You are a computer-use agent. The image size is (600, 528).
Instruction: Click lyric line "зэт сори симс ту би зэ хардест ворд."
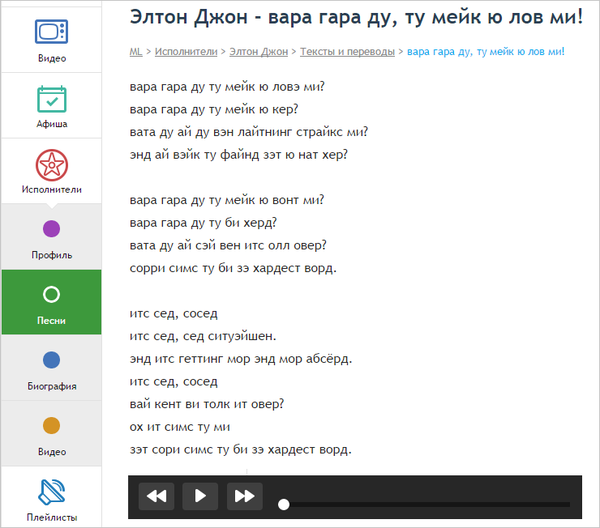(x=240, y=450)
